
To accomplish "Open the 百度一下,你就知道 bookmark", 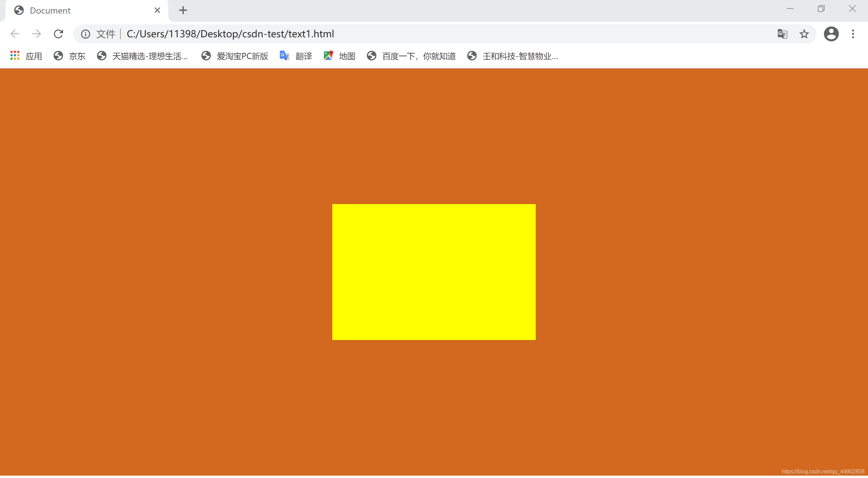I will point(411,56).
